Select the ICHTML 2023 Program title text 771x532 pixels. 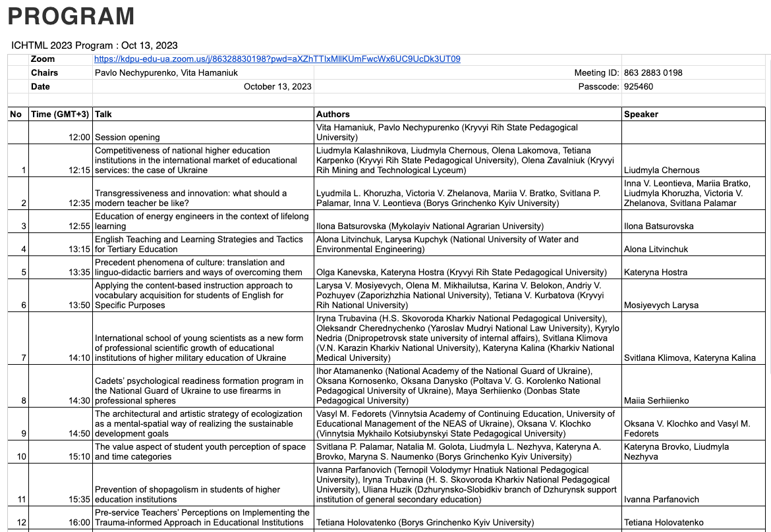pos(94,45)
